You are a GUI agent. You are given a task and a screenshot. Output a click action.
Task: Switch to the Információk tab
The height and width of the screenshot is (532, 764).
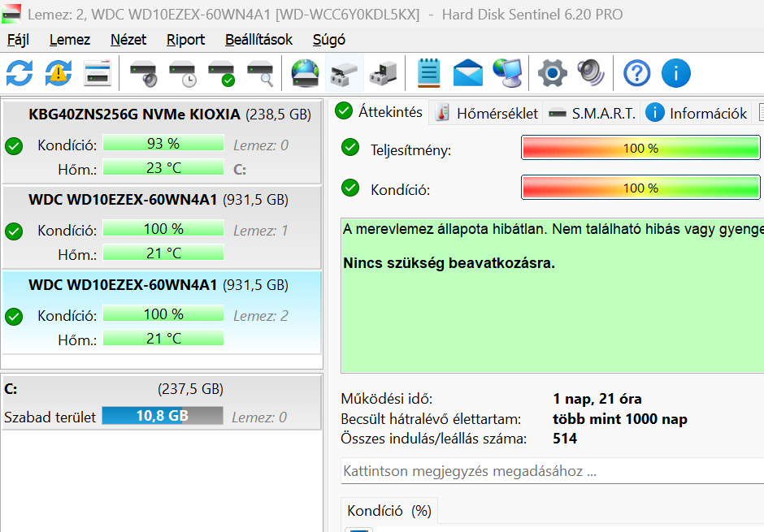tap(696, 114)
